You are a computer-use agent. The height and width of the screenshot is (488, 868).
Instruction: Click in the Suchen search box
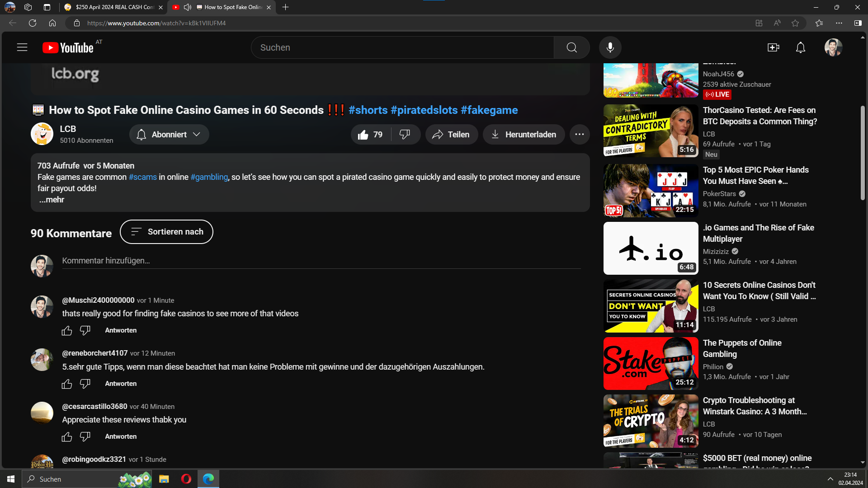[x=402, y=47]
